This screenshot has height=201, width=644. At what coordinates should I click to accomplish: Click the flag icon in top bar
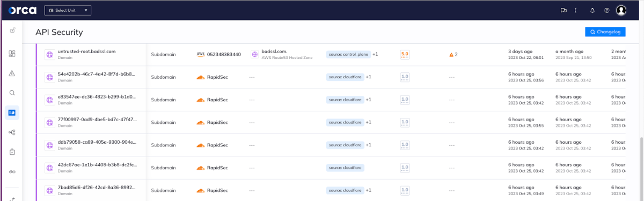(x=563, y=10)
